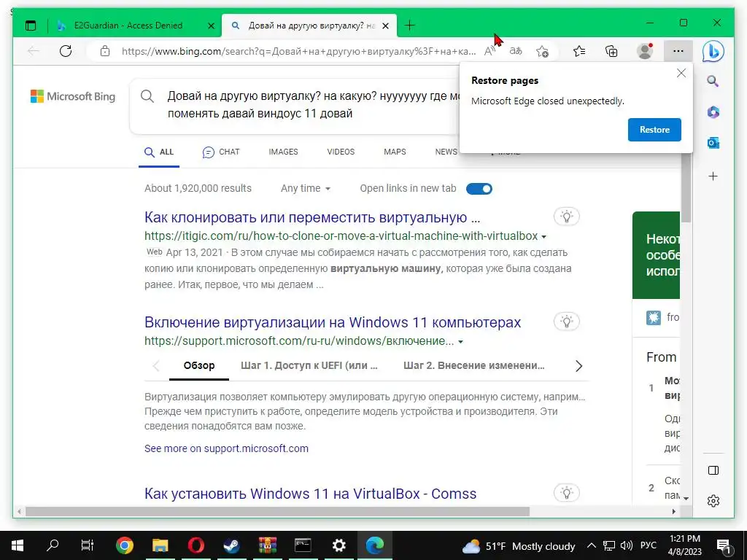Screen dimensions: 747x560
Task: Open the Windows Start menu
Action: click(18, 545)
